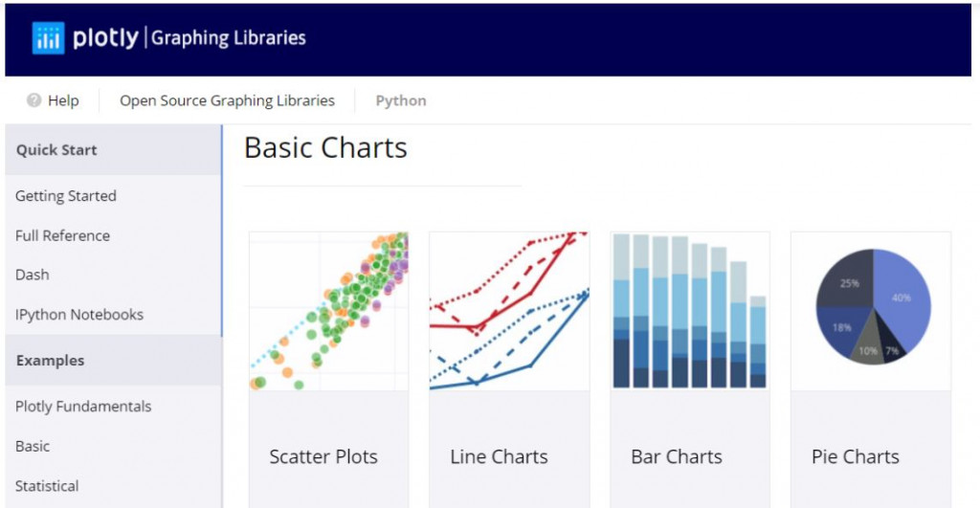Select the Python breadcrumb item

(401, 100)
